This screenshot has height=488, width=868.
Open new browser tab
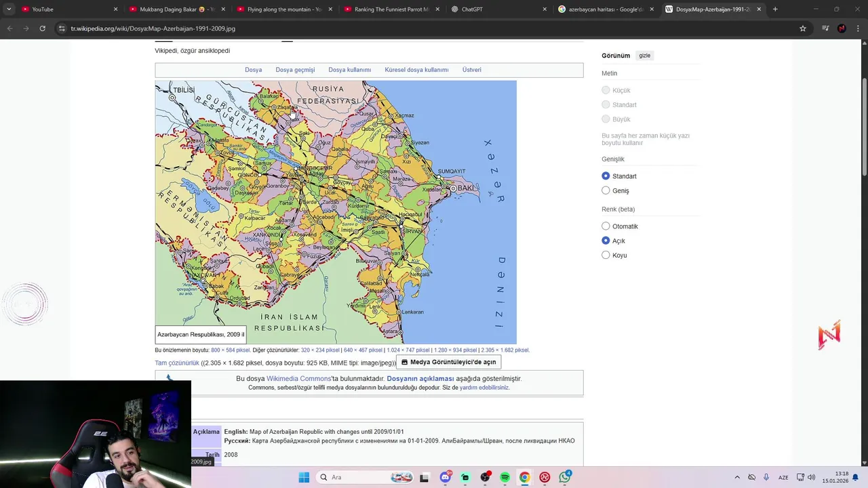tap(775, 9)
